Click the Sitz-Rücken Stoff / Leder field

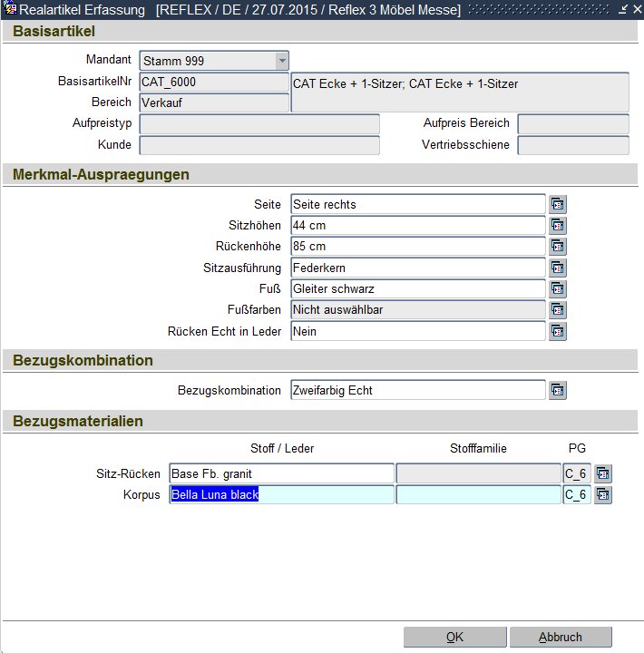pos(281,473)
